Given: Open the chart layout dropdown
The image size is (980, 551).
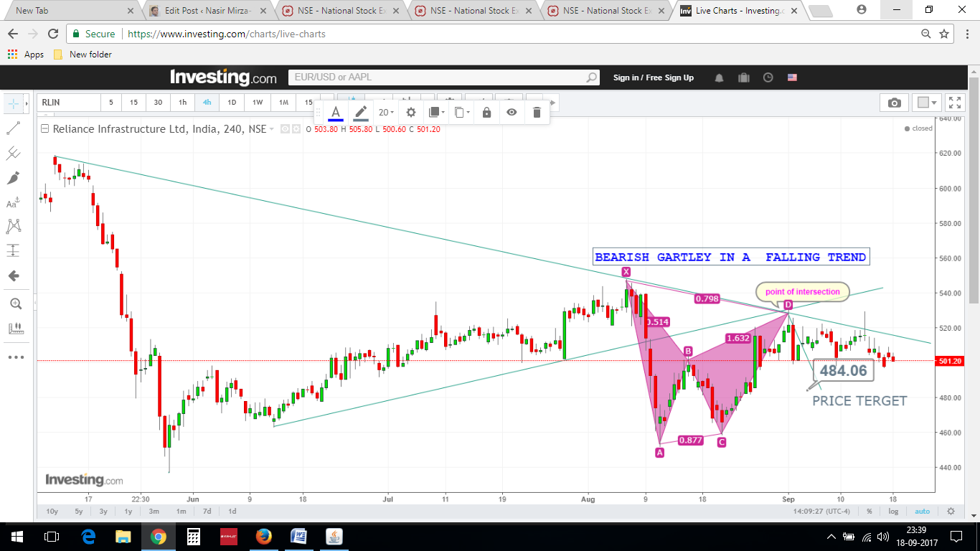Looking at the screenshot, I should point(926,103).
